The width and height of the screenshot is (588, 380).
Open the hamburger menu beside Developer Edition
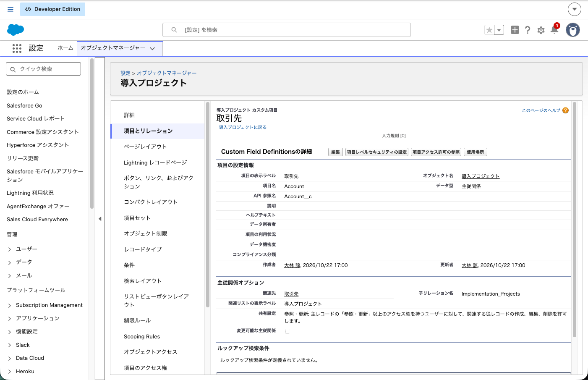click(10, 9)
